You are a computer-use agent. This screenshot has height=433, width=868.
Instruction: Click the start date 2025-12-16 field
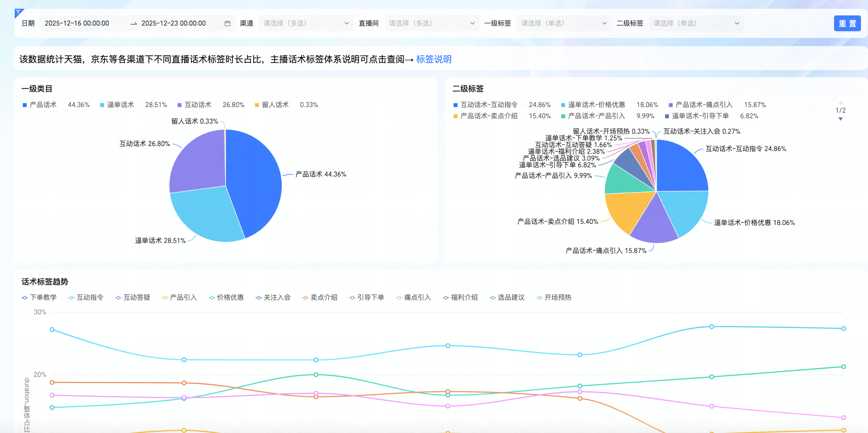coord(77,23)
